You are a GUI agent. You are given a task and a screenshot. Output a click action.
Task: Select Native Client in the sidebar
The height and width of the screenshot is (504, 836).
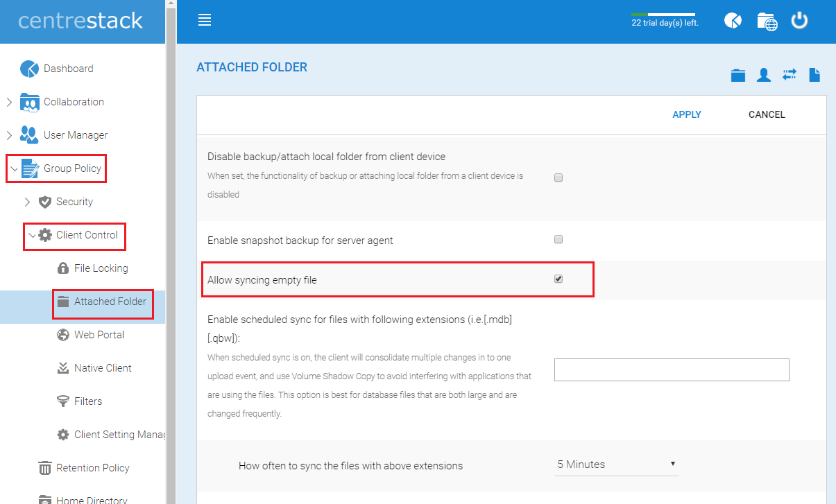point(103,368)
